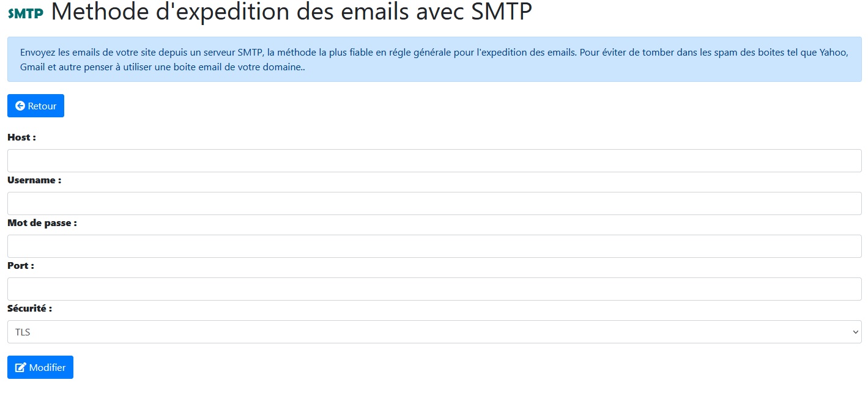Screen dimensions: 868x399
Task: Click the Username label
Action: 34,180
